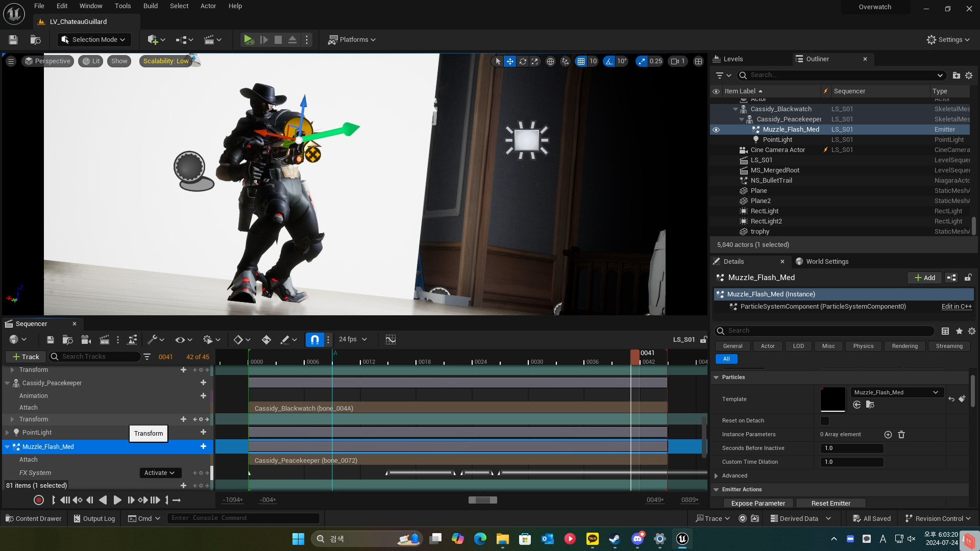980x551 pixels.
Task: Open Sequencer 24 fps dropdown
Action: (353, 340)
